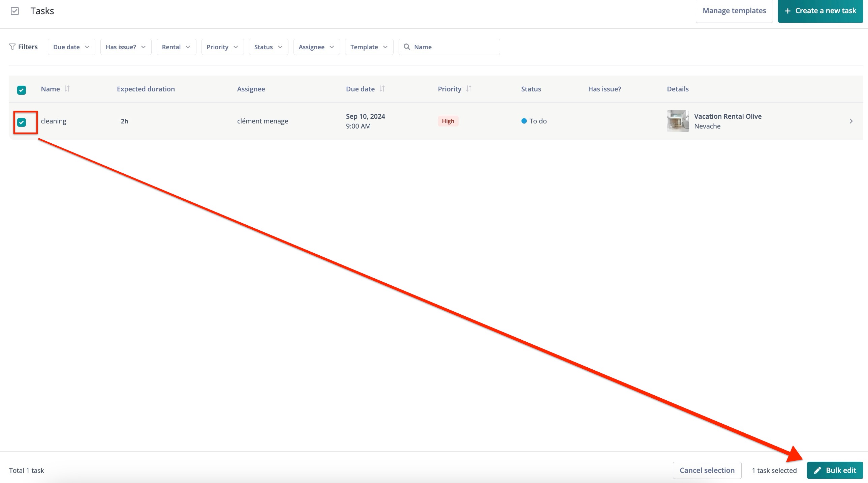Click the search magnifier icon
Viewport: 868px width, 483px height.
coord(407,47)
